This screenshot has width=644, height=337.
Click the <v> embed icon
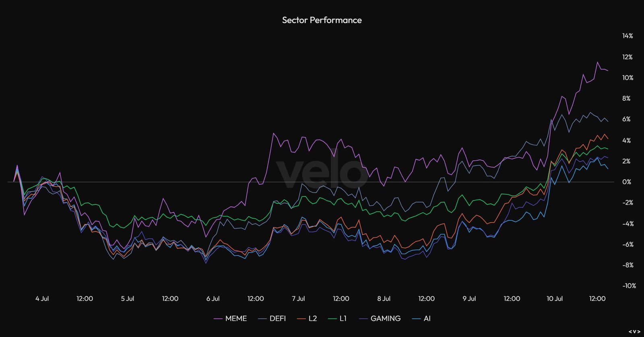click(x=634, y=331)
